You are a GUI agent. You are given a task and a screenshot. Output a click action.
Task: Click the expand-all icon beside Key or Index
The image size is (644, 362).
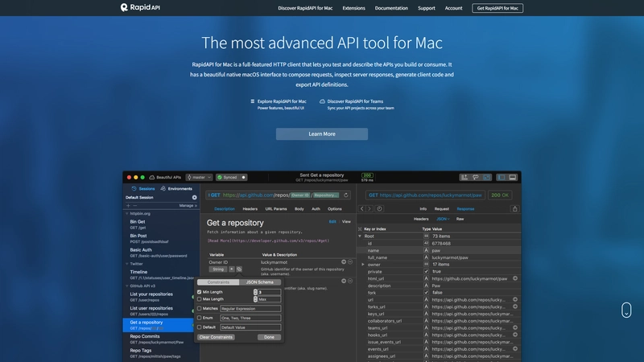(x=360, y=229)
